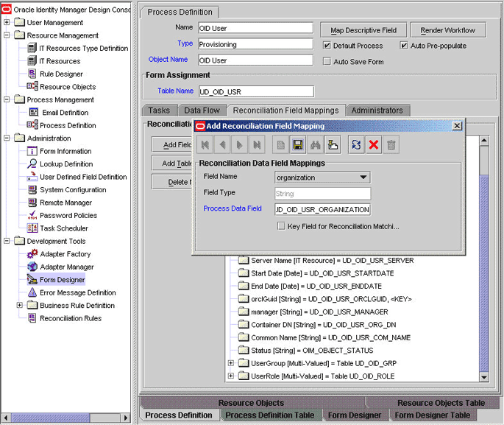
Task: Collapse the Process Management node
Action: 7,99
